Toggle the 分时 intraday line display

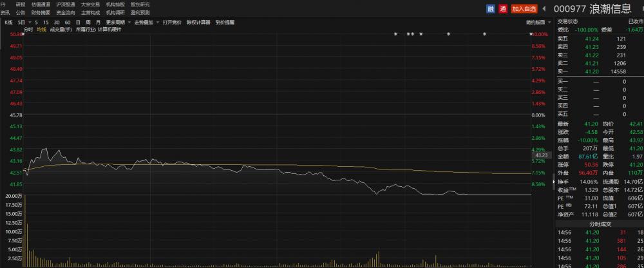pos(28,29)
